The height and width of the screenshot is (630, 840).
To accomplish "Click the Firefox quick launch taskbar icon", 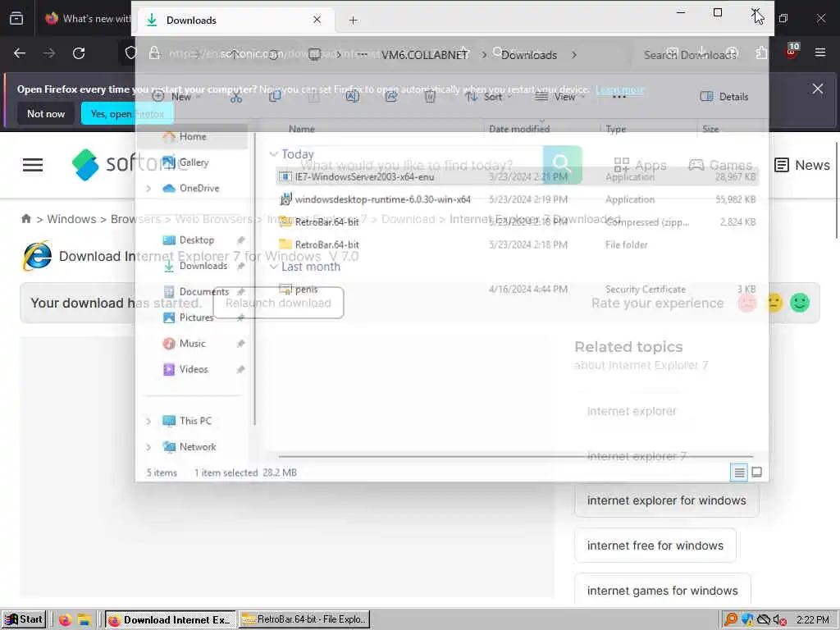I will 65,620.
